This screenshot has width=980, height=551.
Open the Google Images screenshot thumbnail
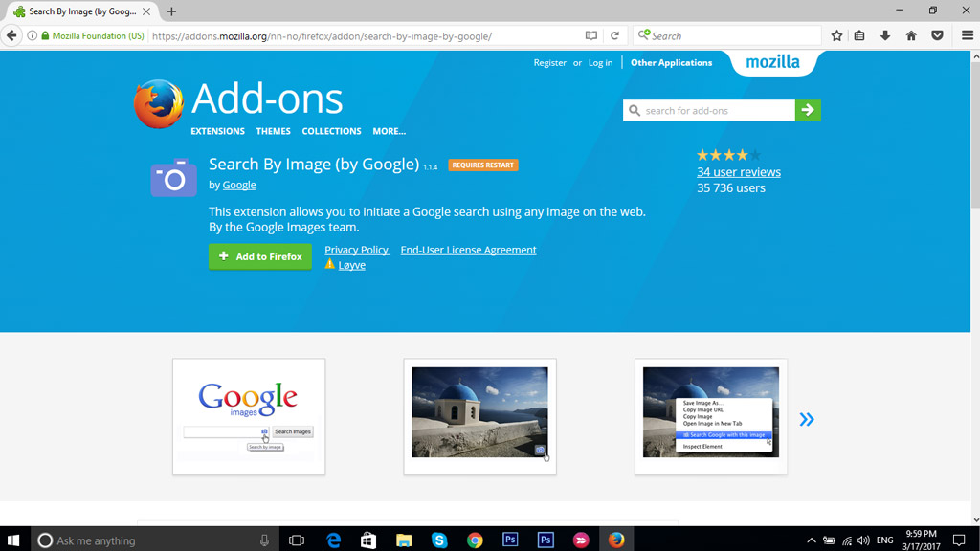click(249, 416)
